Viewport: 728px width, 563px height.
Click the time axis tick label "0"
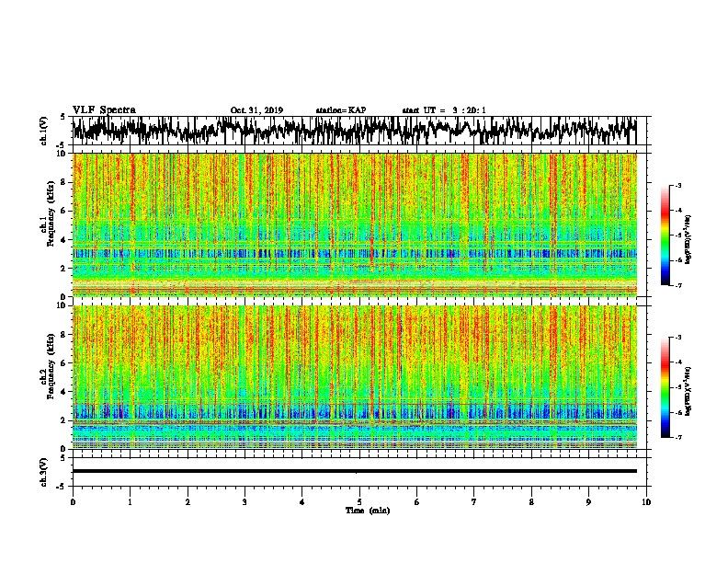pyautogui.click(x=73, y=502)
